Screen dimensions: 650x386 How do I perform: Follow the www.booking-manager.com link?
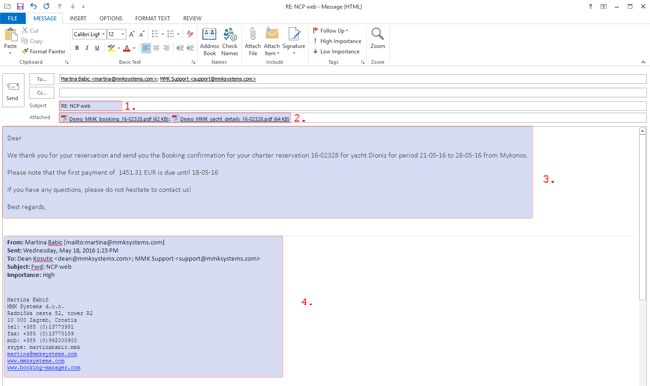tap(44, 368)
